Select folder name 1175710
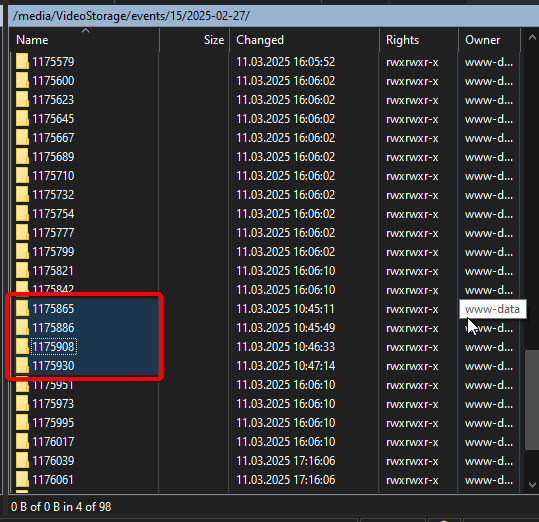 point(53,176)
